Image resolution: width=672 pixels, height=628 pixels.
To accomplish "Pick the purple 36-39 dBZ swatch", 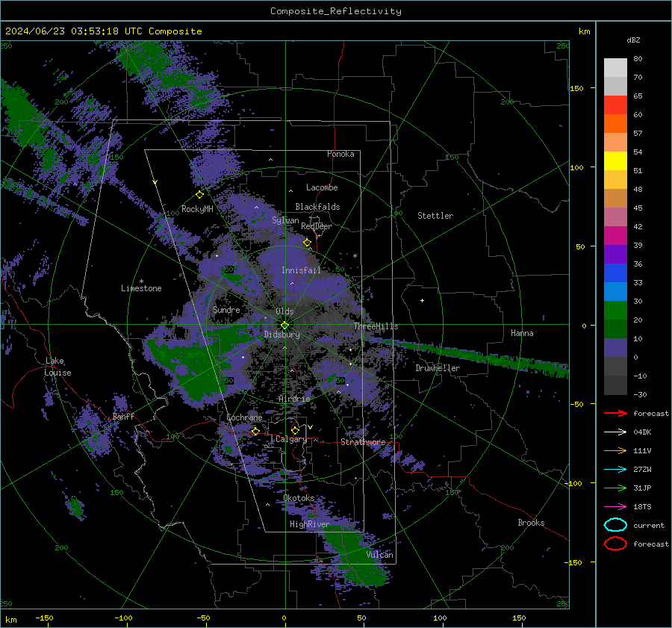I will 615,254.
